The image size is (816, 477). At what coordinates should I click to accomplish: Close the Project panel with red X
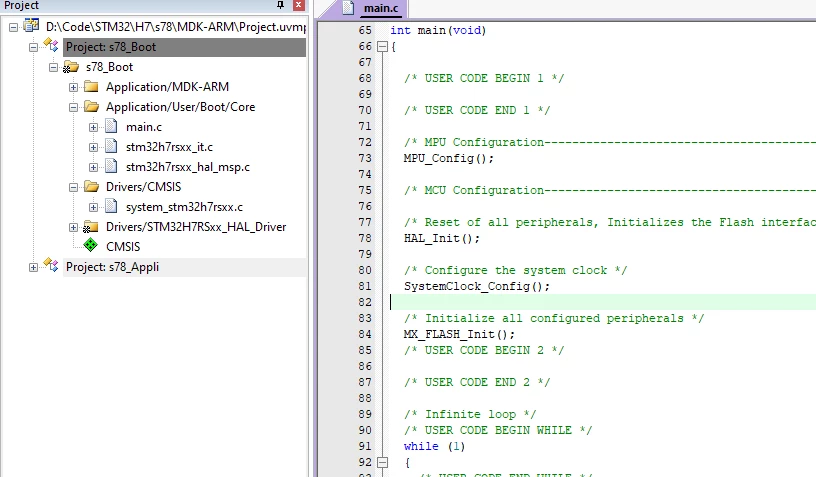coord(299,5)
